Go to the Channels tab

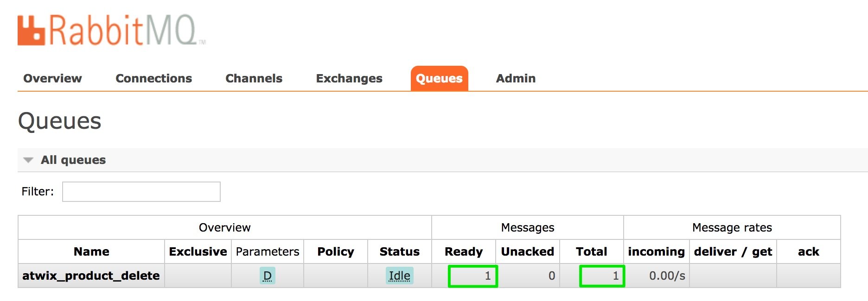click(x=254, y=78)
